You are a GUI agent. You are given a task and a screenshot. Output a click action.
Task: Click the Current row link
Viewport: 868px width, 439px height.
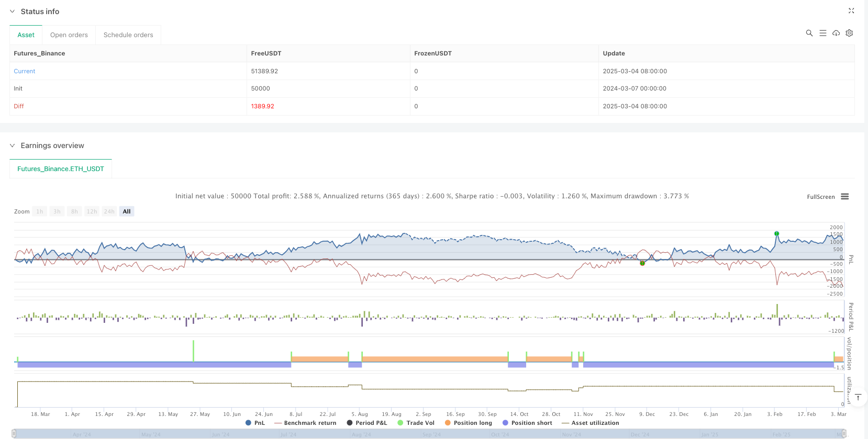click(25, 71)
